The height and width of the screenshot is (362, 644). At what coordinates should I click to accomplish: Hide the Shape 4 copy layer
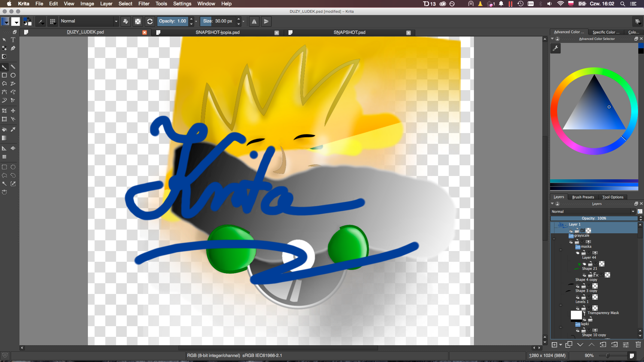578,286
